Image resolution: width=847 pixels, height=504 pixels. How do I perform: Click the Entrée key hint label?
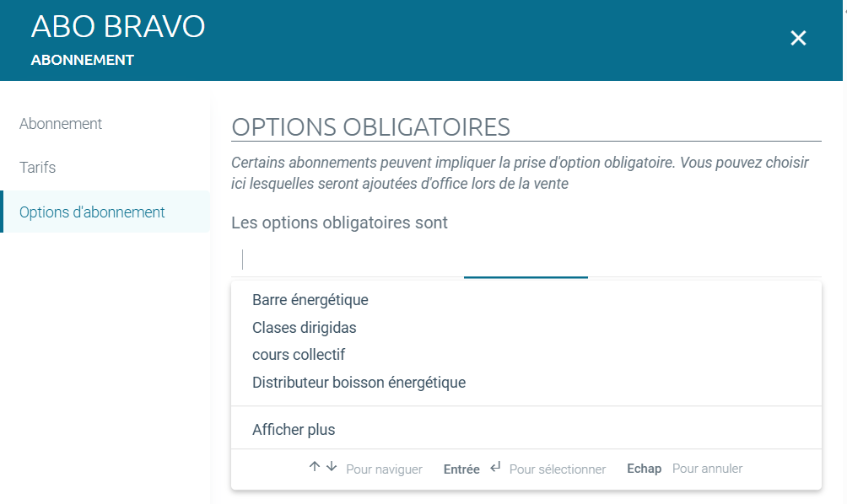click(461, 469)
